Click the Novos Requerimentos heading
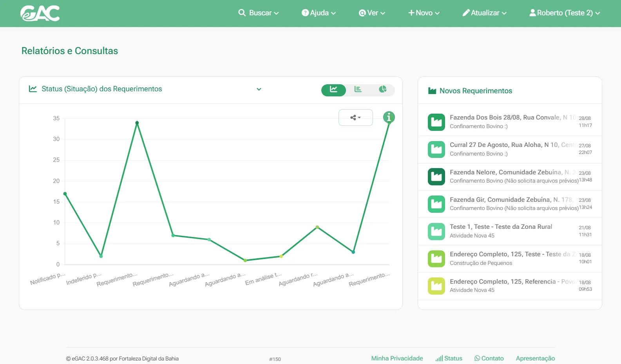The height and width of the screenshot is (364, 621). 476,91
